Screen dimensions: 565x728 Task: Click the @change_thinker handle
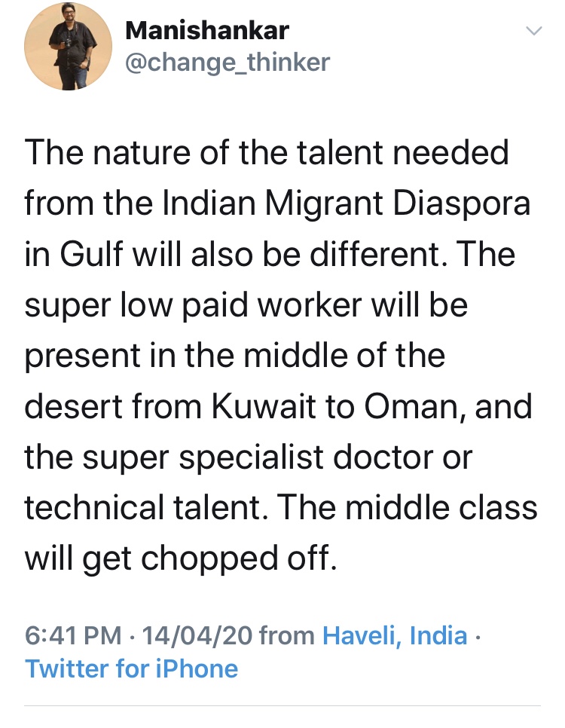(x=228, y=63)
